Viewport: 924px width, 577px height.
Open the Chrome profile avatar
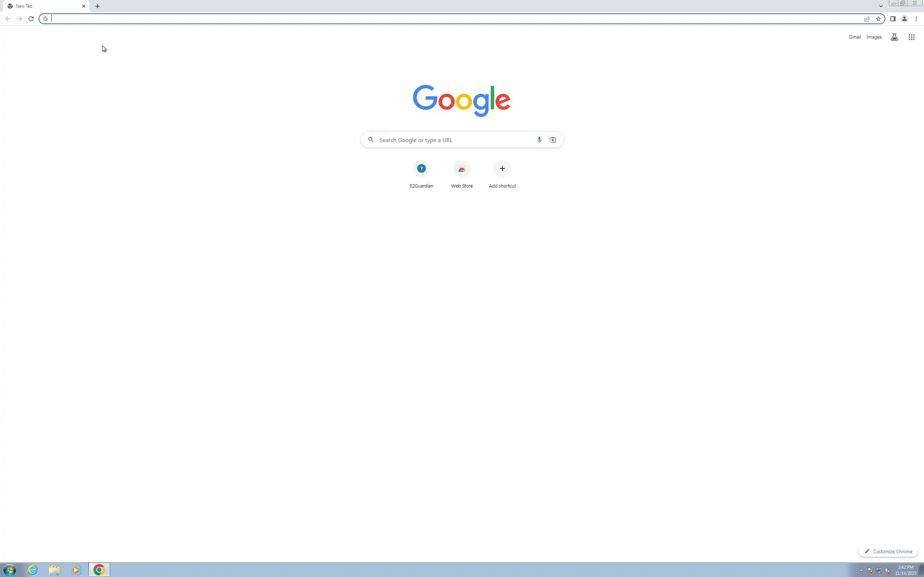pyautogui.click(x=904, y=19)
